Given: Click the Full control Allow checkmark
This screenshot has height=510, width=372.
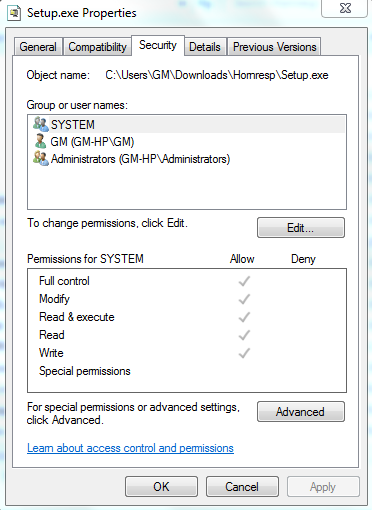Looking at the screenshot, I should pyautogui.click(x=244, y=281).
